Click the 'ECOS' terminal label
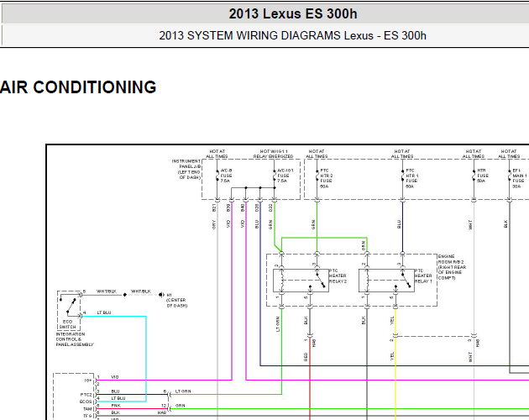 click(86, 402)
